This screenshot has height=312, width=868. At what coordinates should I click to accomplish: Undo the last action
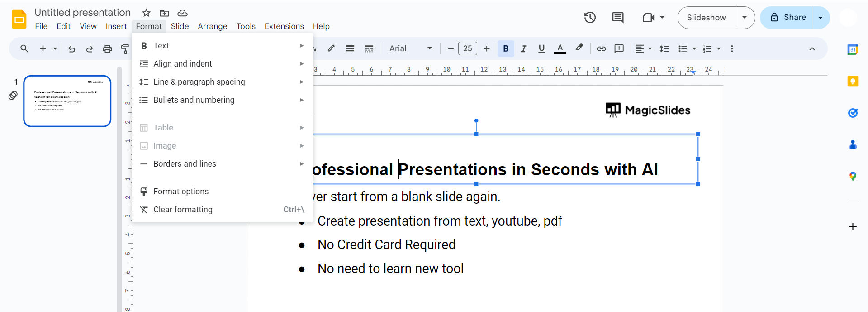point(71,48)
